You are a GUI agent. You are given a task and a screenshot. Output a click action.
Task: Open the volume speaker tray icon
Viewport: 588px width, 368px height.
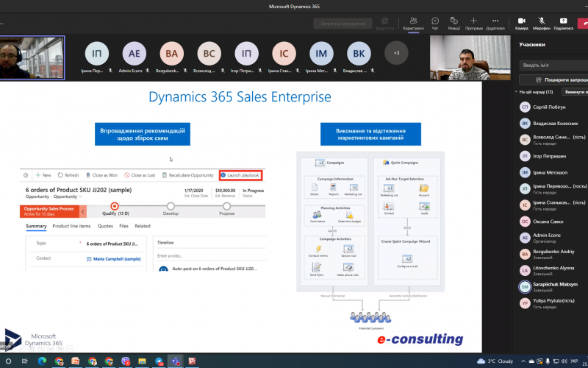(x=564, y=361)
